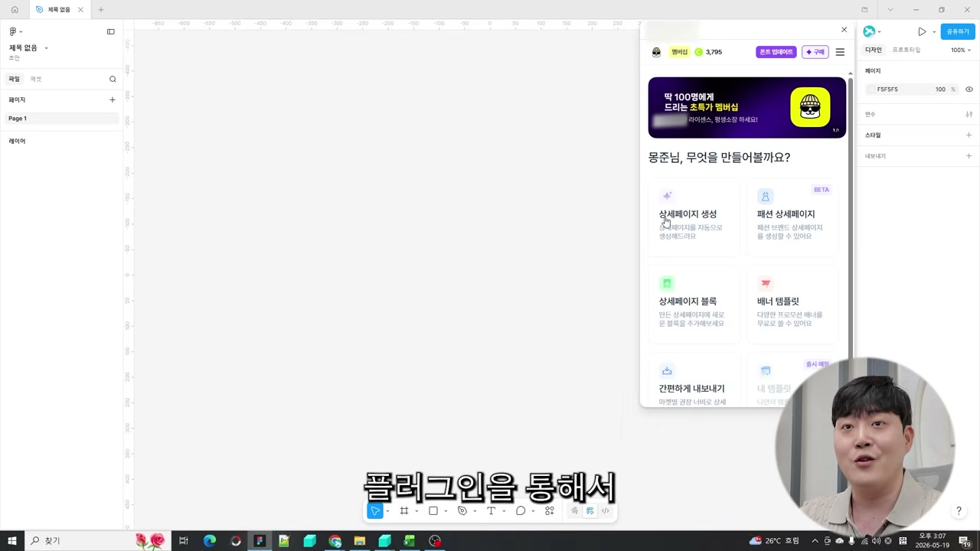This screenshot has width=980, height=551.
Task: Click the membership promo banner
Action: pos(746,107)
